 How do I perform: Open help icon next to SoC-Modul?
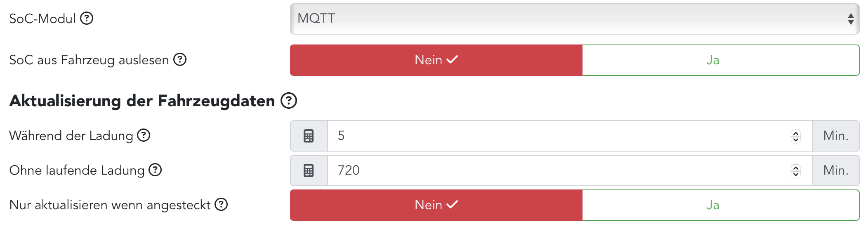coord(87,19)
